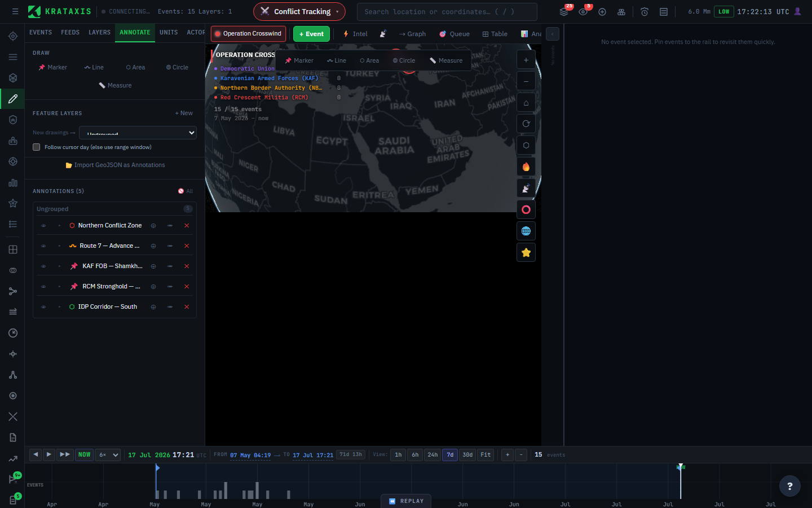Image resolution: width=812 pixels, height=508 pixels.
Task: Play the timeline with play button
Action: coord(49,454)
